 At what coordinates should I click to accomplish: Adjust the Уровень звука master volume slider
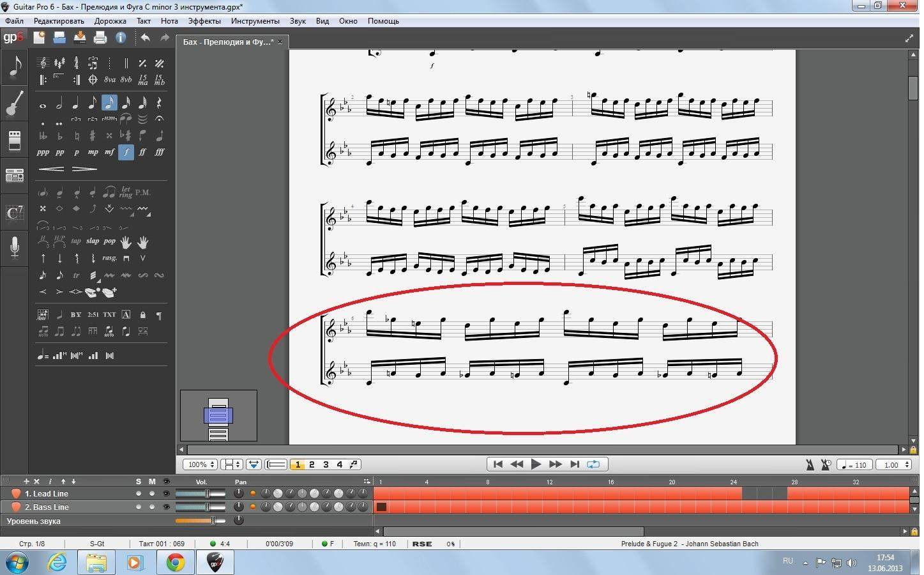pos(200,521)
